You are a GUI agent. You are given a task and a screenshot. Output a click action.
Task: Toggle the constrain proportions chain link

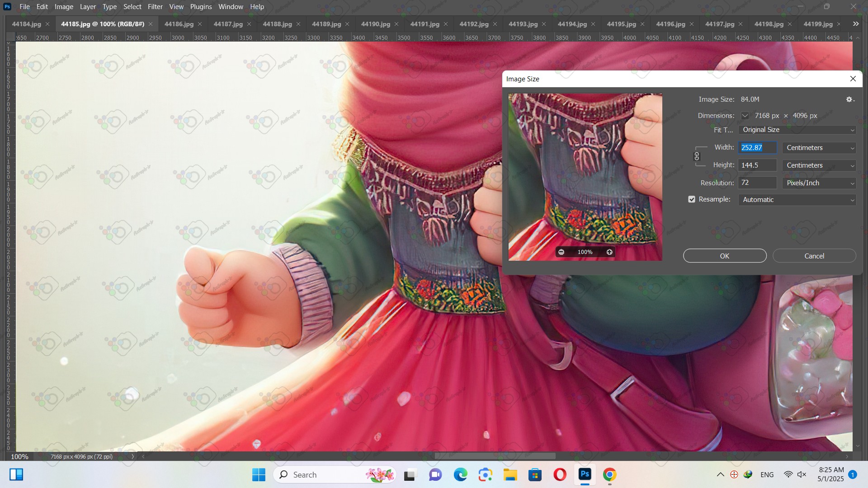697,156
